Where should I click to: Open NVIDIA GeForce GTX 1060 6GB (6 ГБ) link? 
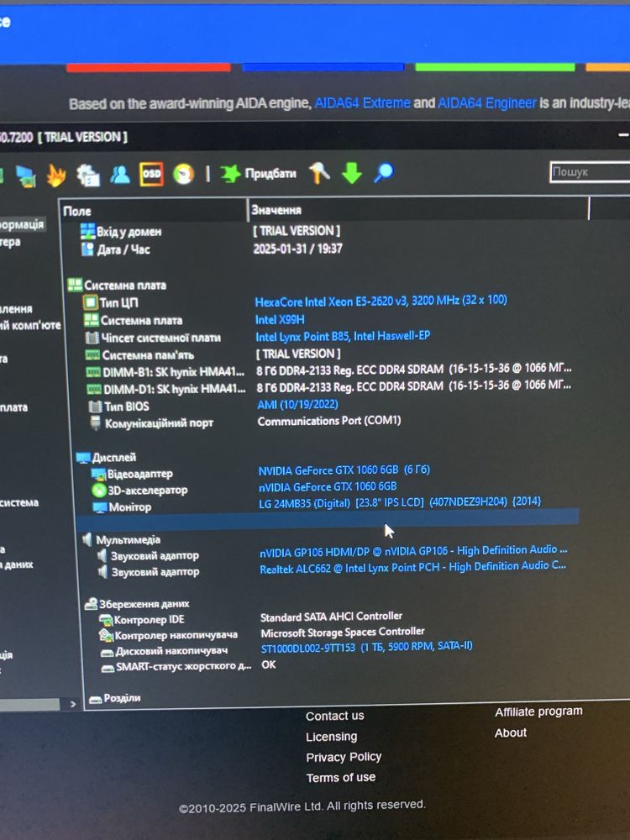click(x=344, y=470)
